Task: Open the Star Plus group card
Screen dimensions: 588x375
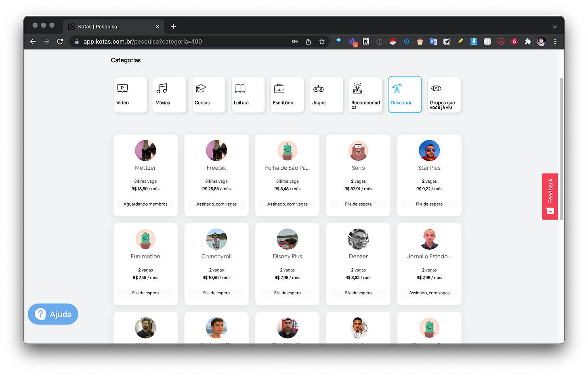Action: [429, 175]
